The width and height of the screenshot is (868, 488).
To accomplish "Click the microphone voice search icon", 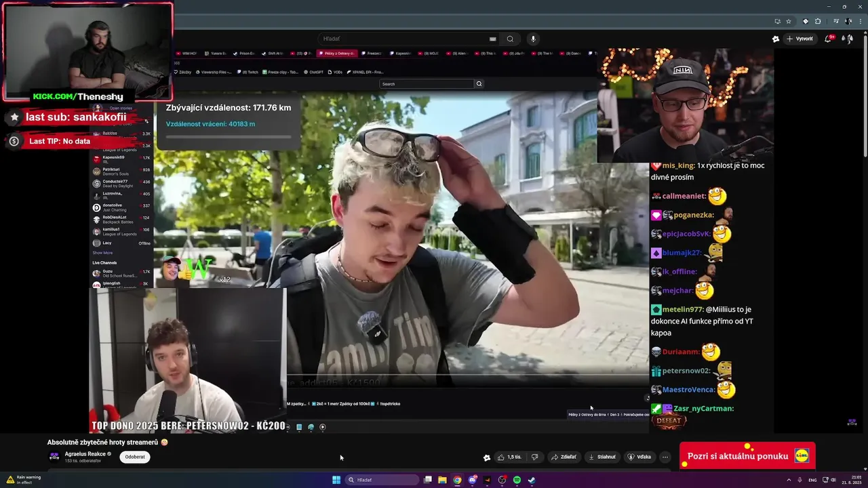I will [x=533, y=39].
